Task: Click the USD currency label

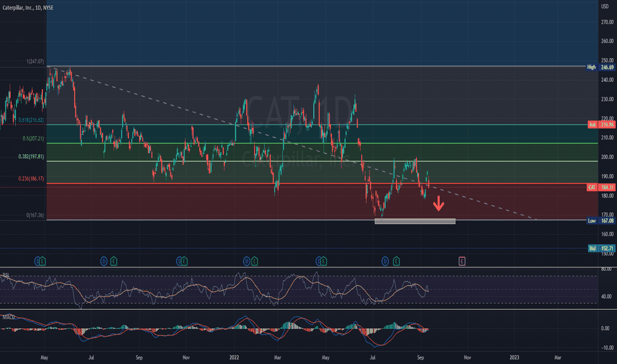Action: tap(604, 7)
